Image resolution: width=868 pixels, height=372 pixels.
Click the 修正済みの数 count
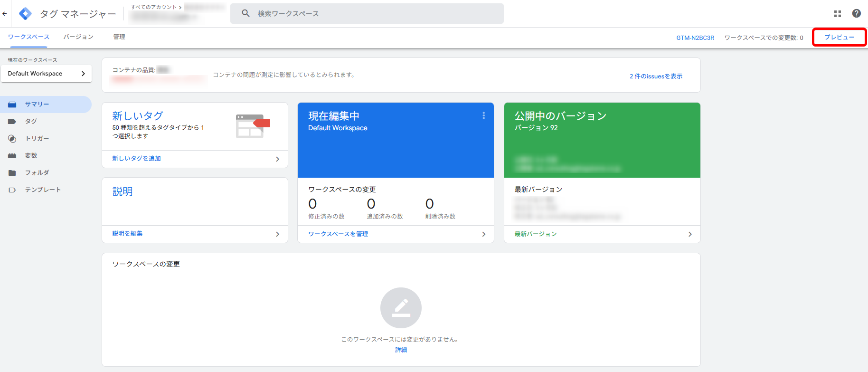pyautogui.click(x=312, y=204)
